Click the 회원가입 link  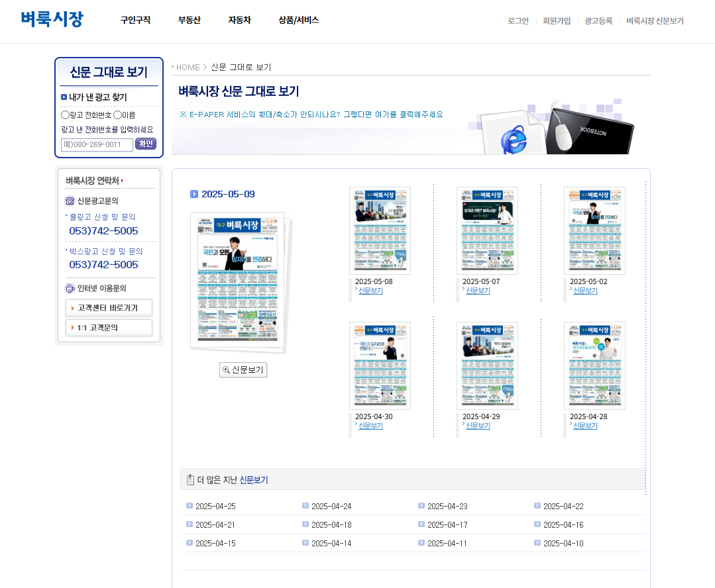[557, 21]
